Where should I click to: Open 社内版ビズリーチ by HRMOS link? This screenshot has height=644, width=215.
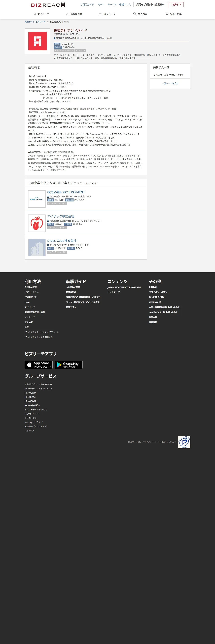[x=38, y=385]
